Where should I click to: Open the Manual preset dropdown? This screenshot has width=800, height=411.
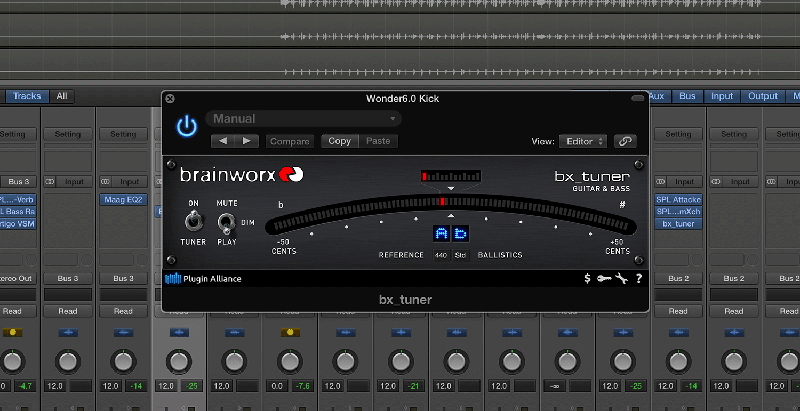point(304,119)
